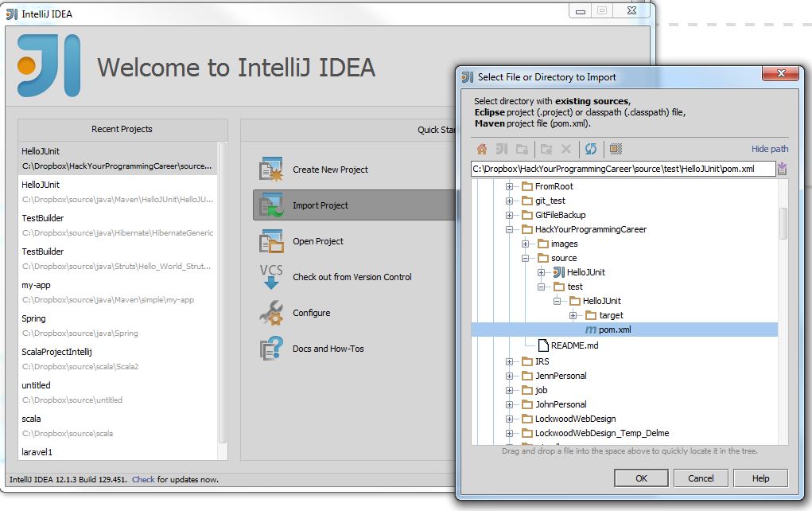
Task: Expand the LockwoodWebDesign folder node
Action: click(509, 419)
